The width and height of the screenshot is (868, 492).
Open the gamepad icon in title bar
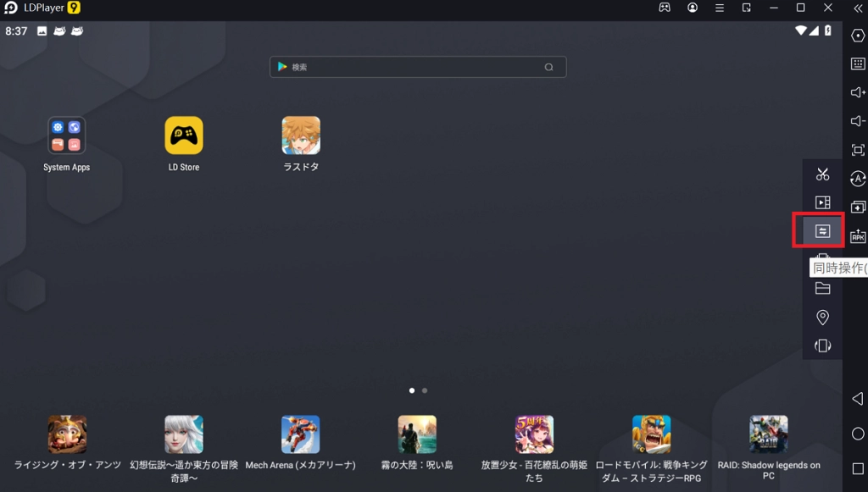665,8
